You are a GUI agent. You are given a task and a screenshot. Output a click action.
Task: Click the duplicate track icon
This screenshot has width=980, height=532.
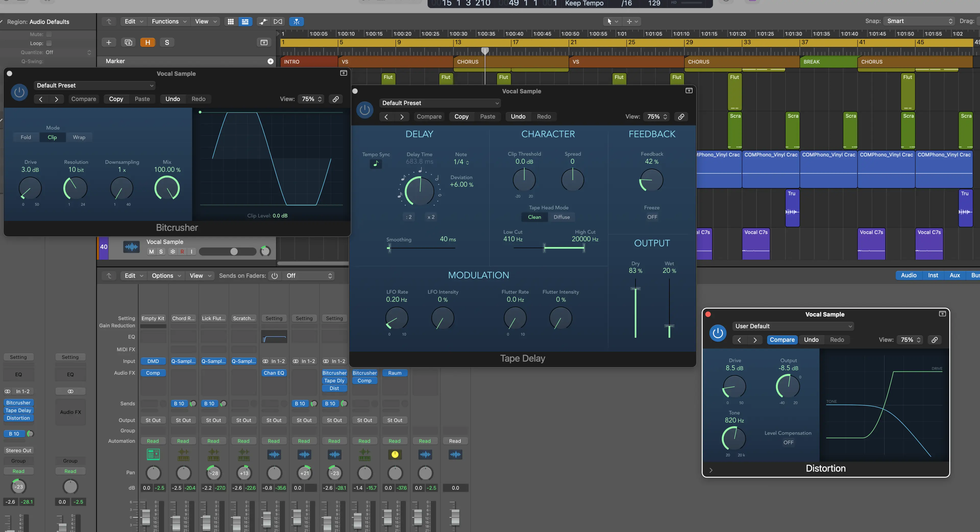point(128,43)
